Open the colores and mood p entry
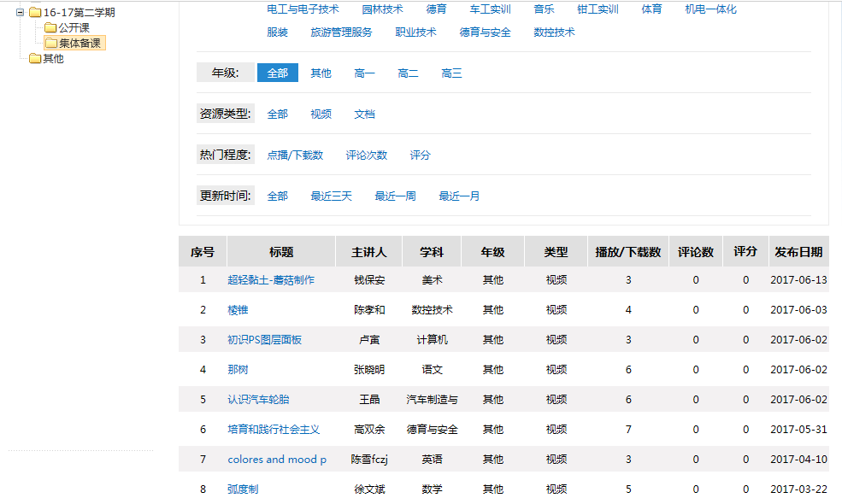 pyautogui.click(x=277, y=460)
